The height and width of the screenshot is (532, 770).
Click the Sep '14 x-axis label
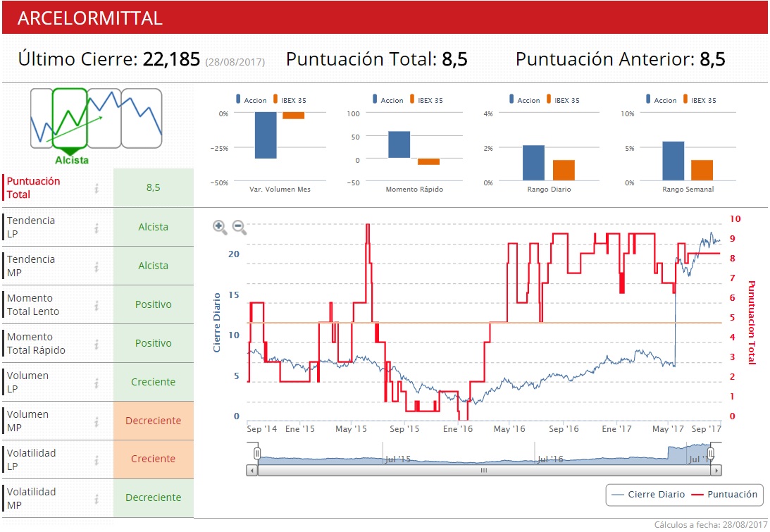[x=262, y=429]
